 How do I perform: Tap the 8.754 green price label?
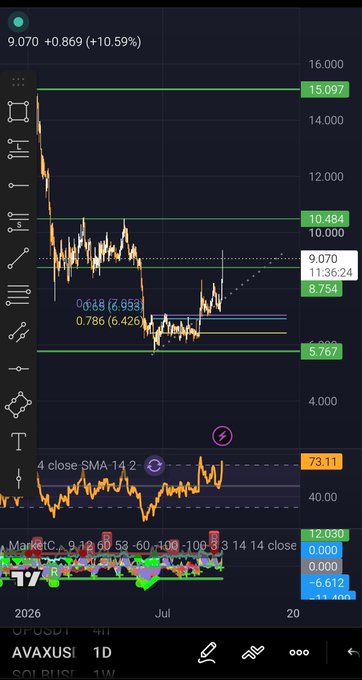point(322,289)
